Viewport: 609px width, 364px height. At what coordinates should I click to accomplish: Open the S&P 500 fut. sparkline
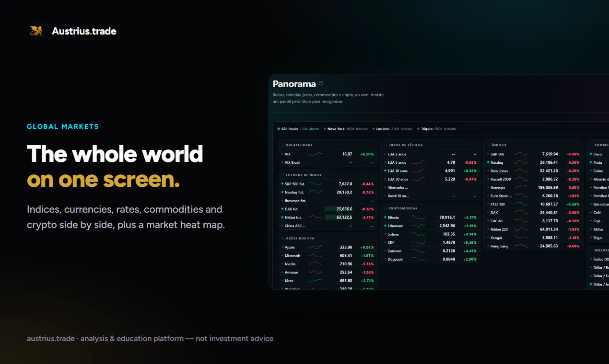315,184
